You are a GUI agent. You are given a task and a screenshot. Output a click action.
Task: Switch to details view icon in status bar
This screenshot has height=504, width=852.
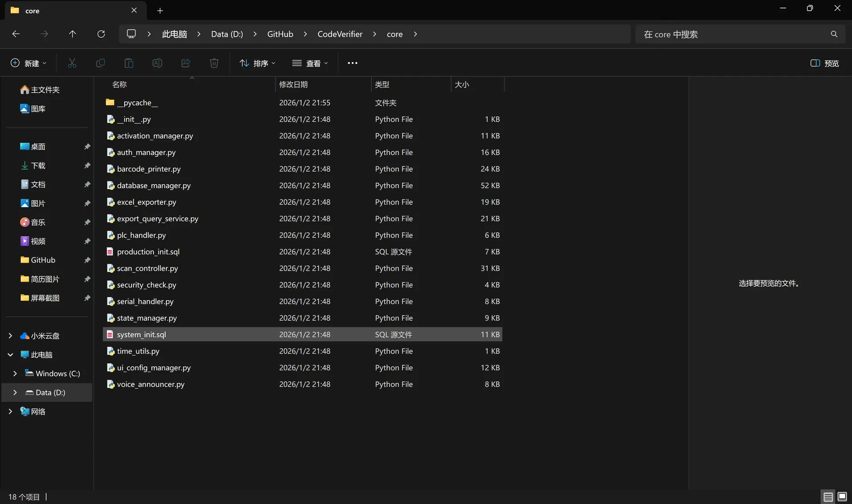tap(828, 497)
